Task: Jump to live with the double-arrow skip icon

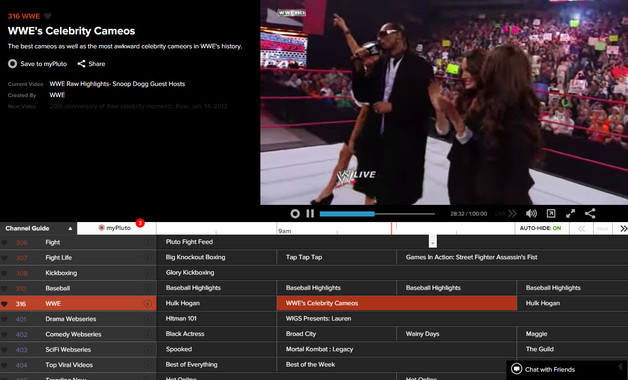Action: [x=512, y=213]
